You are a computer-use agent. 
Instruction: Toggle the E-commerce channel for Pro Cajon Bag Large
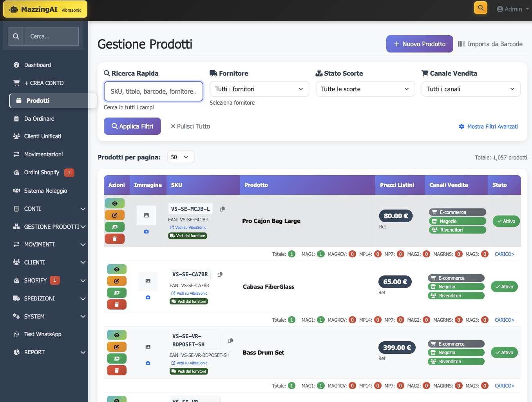(x=457, y=212)
